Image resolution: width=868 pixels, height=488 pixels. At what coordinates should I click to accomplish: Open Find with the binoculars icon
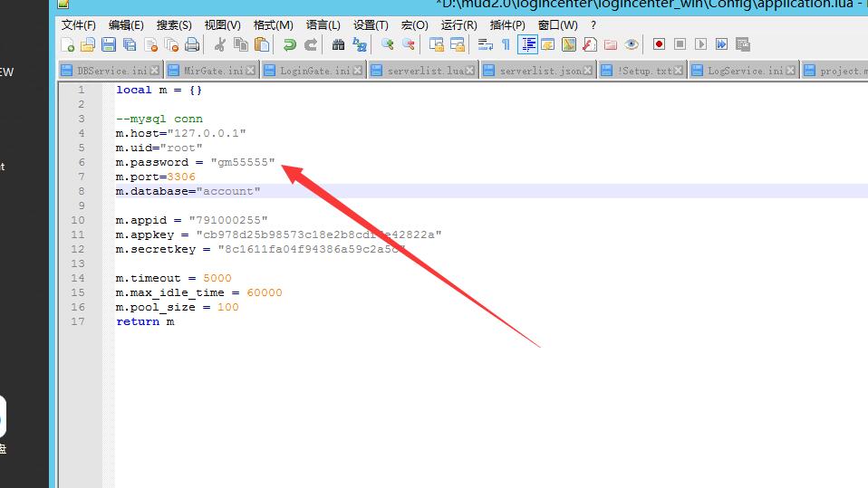click(338, 44)
